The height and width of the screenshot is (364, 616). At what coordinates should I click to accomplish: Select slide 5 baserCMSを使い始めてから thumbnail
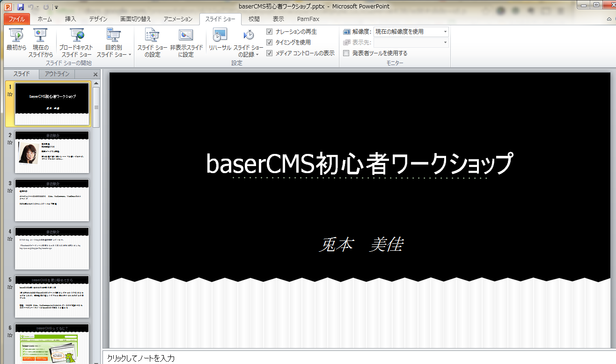click(x=52, y=297)
